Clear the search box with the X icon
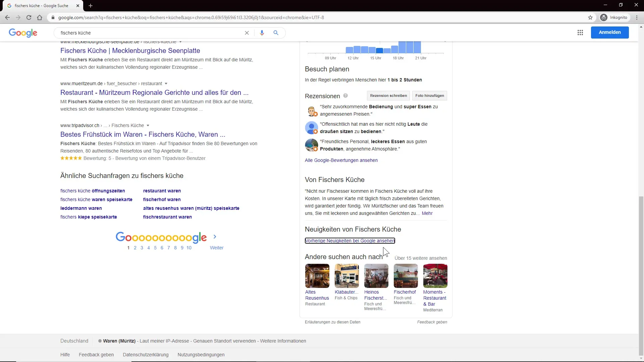This screenshot has height=362, width=644. point(247,33)
